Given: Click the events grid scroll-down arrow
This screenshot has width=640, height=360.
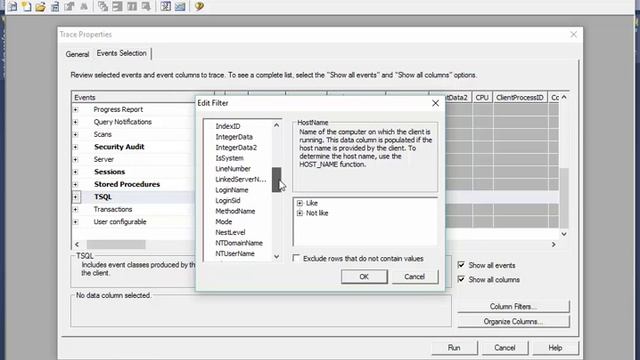Looking at the screenshot, I should 564,234.
